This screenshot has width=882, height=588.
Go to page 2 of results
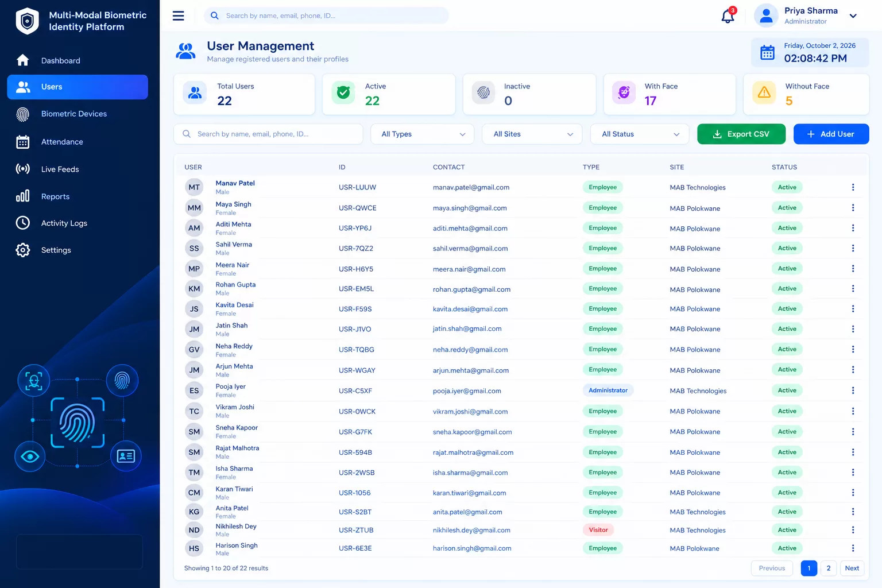point(828,568)
